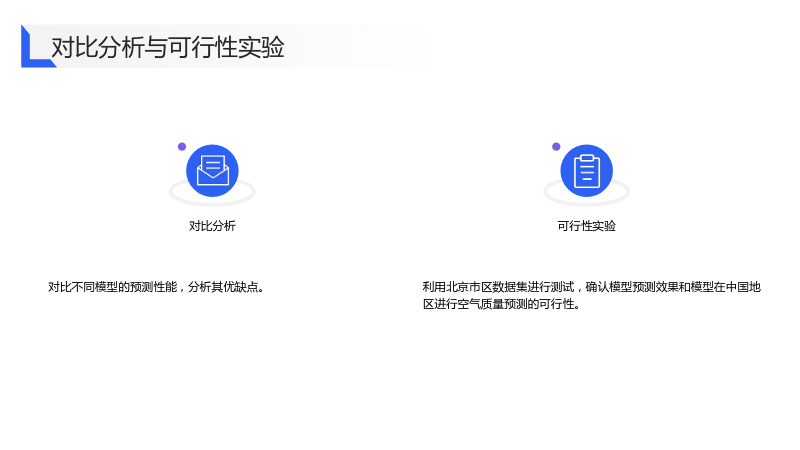Screen dimensions: 800x450
Task: Click the purple dot near envelope icon
Action: coord(182,147)
